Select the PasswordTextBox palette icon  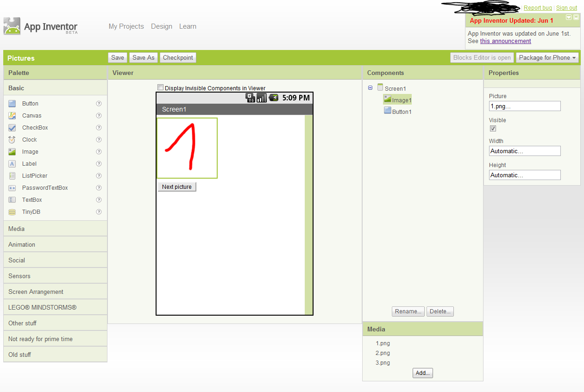[12, 188]
